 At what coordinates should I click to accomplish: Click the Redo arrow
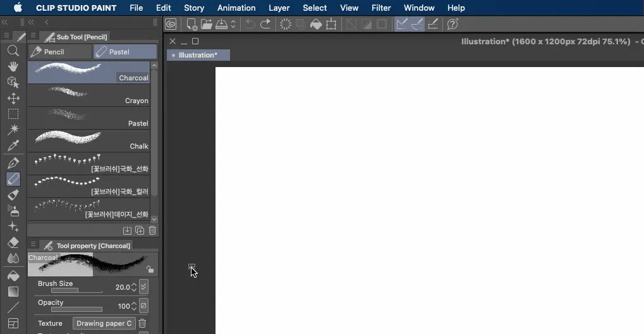(x=265, y=24)
